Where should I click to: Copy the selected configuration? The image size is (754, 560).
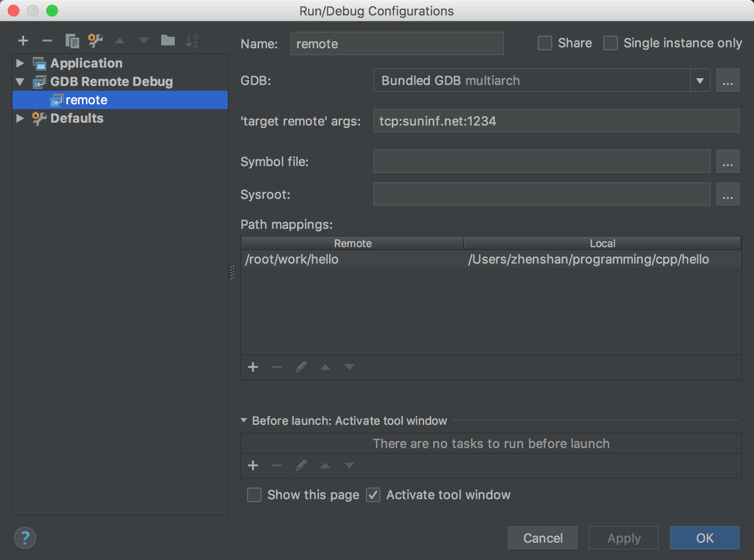click(x=72, y=41)
